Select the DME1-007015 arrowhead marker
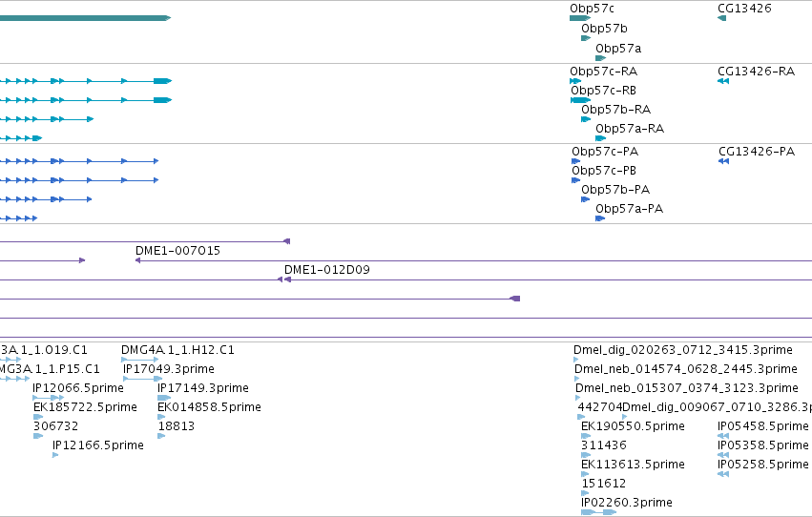Image resolution: width=812 pixels, height=517 pixels. pyautogui.click(x=137, y=260)
